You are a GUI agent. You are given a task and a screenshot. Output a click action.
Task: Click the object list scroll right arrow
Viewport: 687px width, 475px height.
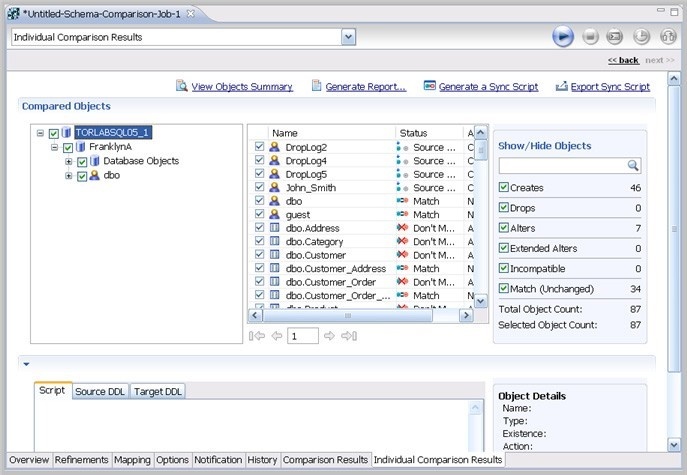pos(466,315)
